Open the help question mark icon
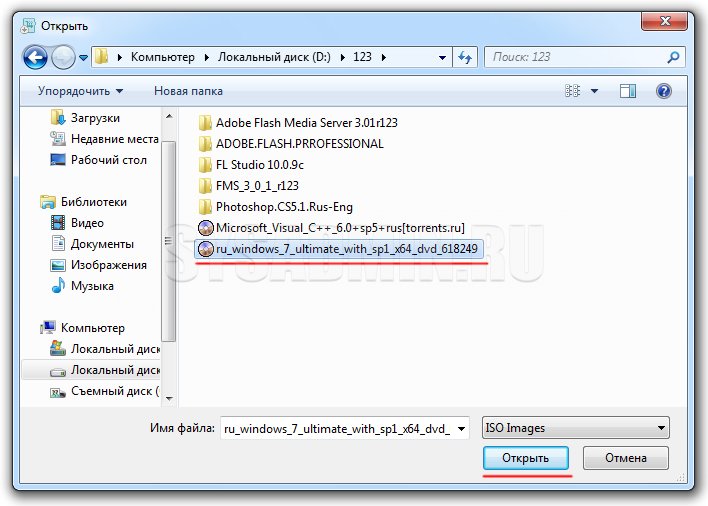This screenshot has height=506, width=708. coord(663,91)
